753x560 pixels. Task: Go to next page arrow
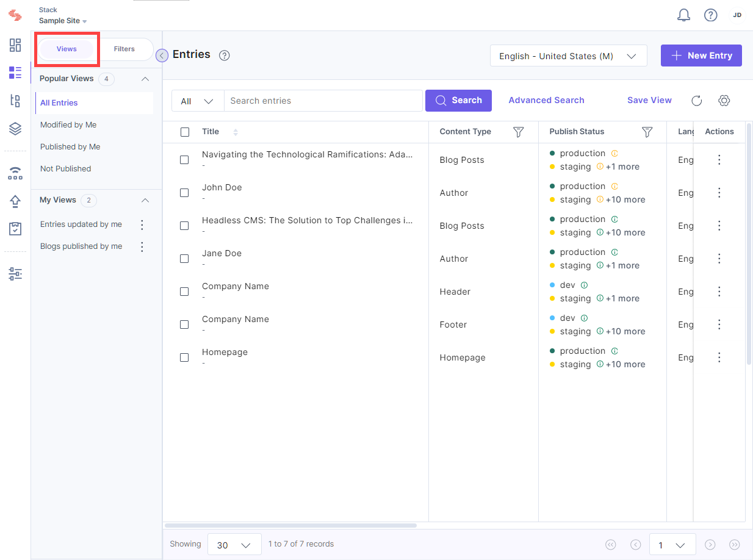(710, 545)
